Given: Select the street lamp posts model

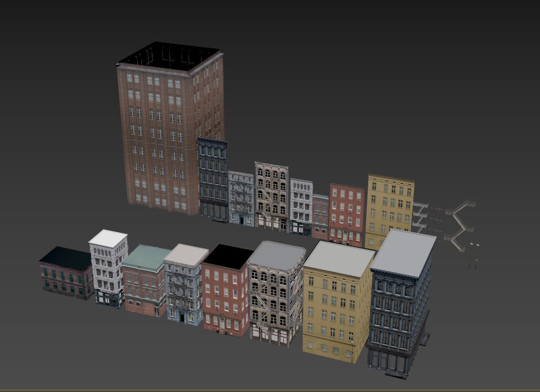Looking at the screenshot, I should coord(474,256).
